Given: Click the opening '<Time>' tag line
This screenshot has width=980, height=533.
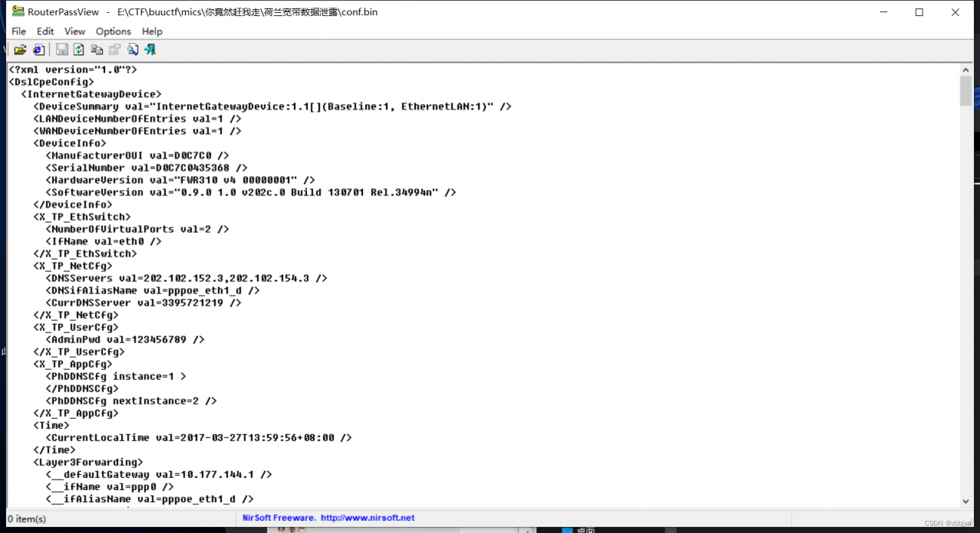Looking at the screenshot, I should point(51,425).
